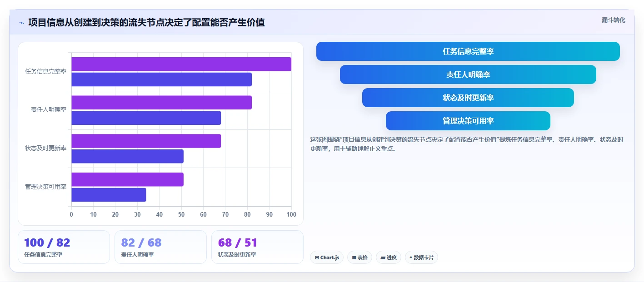Screen dimensions: 644x282
Task: Click the indigo bar for 任务信息完整率
Action: pyautogui.click(x=161, y=79)
